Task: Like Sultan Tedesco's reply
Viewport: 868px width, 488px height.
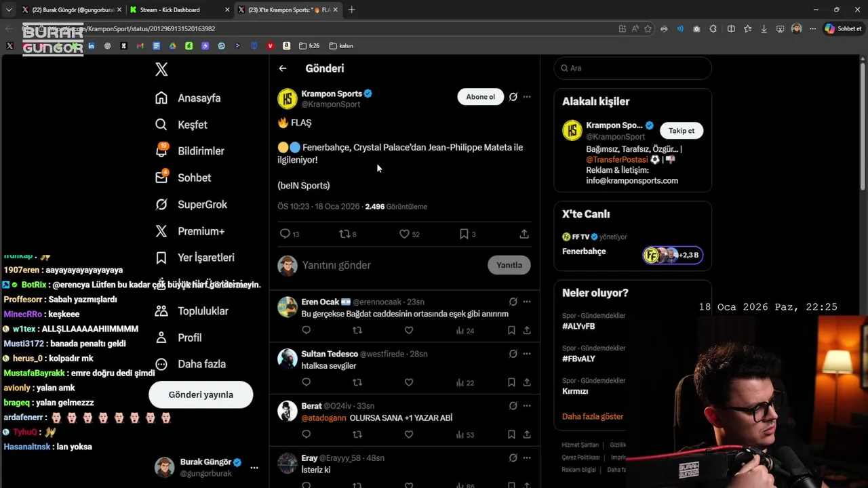Action: [409, 382]
